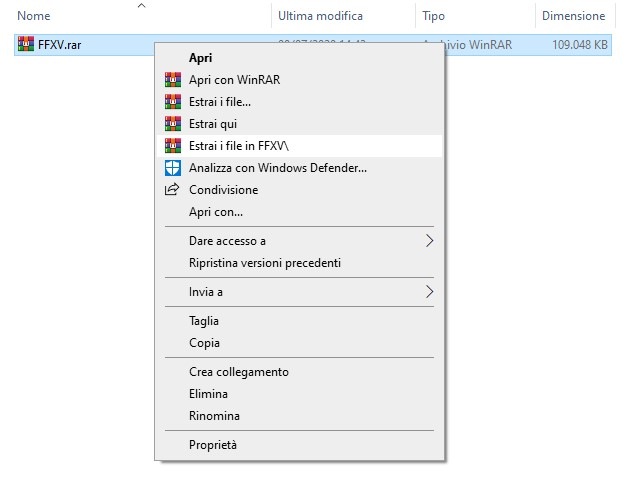Select Estrai qui entry
The image size is (626, 503).
[x=299, y=124]
